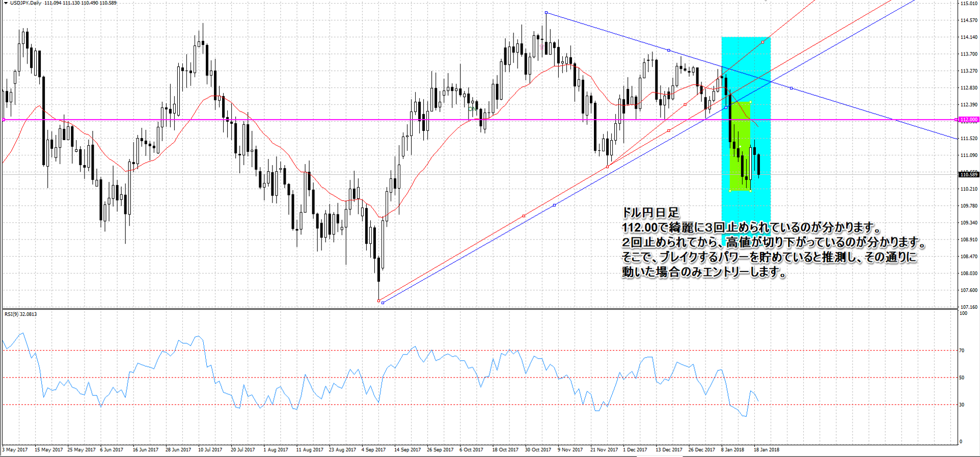Click the magenta 112.000 price label

pyautogui.click(x=968, y=120)
